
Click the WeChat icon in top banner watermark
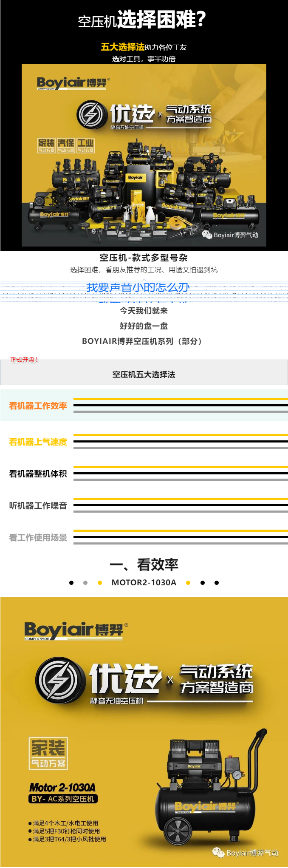pos(207,235)
